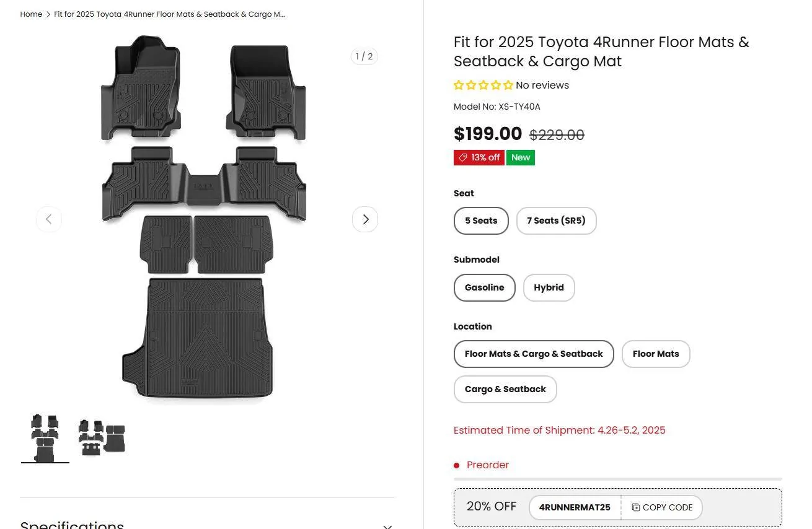This screenshot has height=529, width=812.
Task: Click the red 13% off discount tag icon
Action: pyautogui.click(x=462, y=157)
